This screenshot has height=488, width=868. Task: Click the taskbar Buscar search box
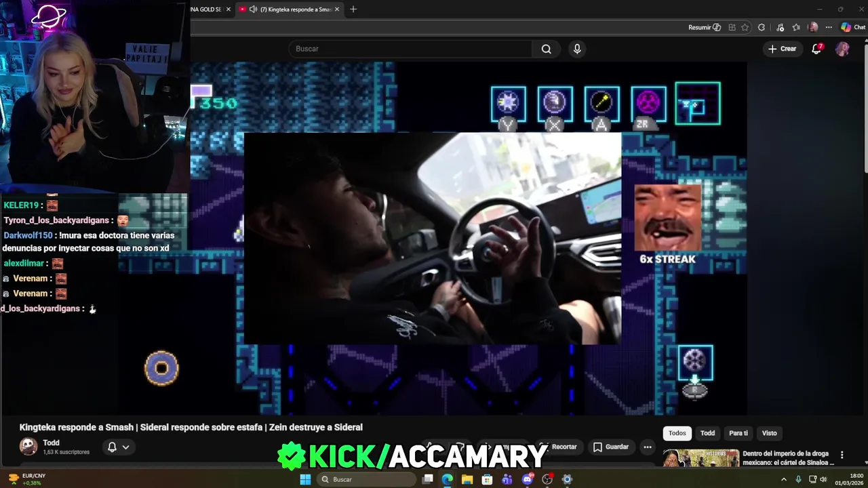(366, 479)
